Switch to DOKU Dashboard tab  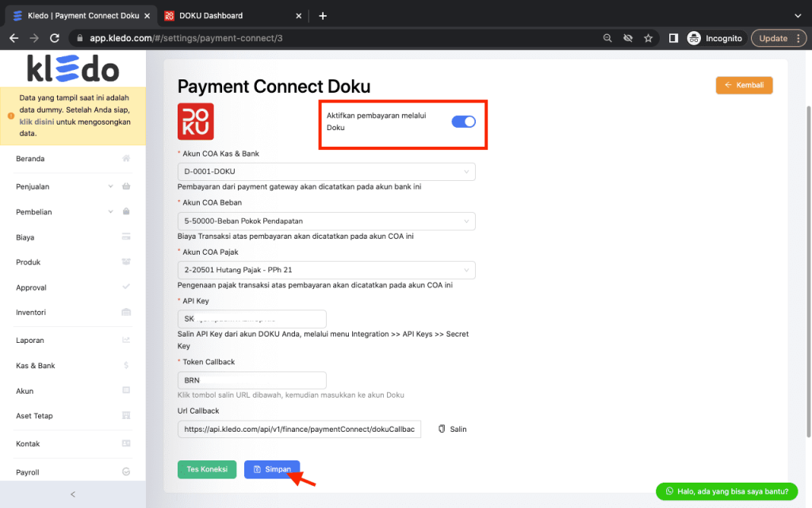click(232, 16)
